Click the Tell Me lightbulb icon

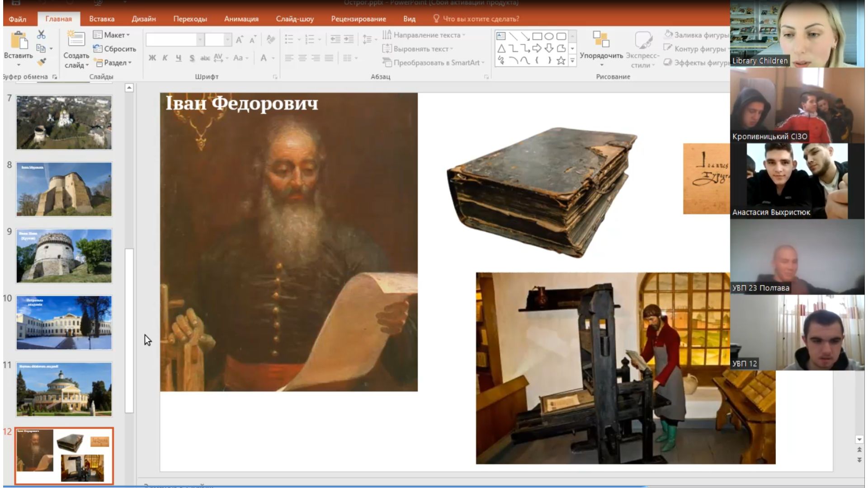click(436, 19)
